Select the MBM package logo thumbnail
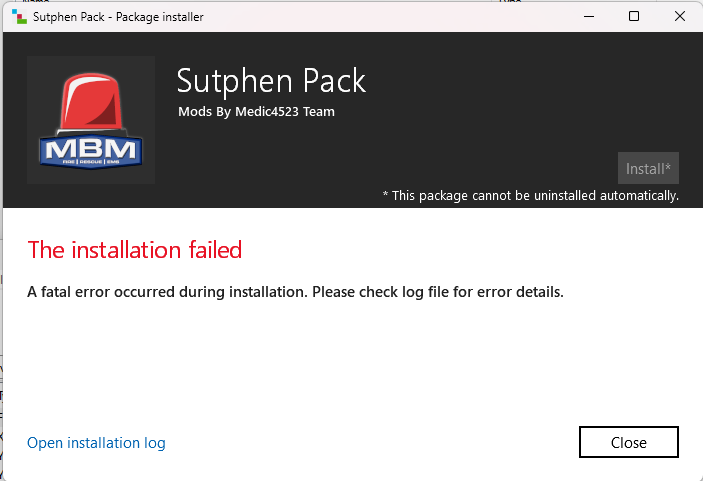703x481 pixels. [91, 120]
